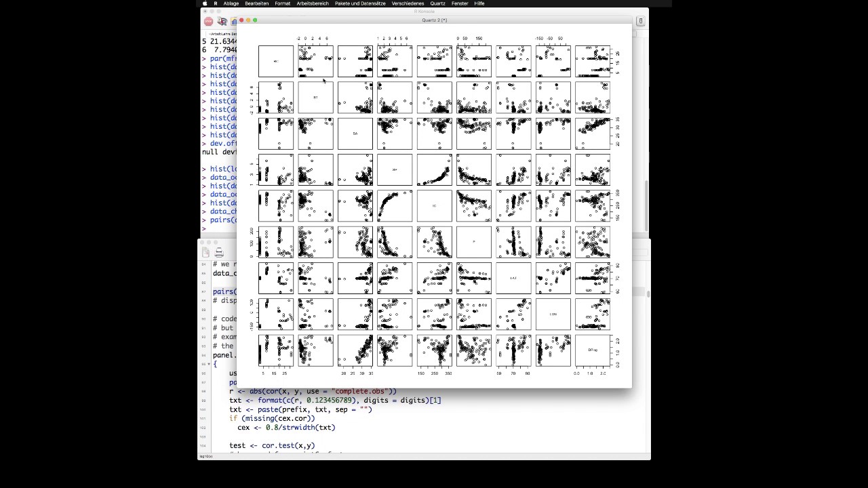Click the 'txt <- paste(prefix, txt, sep' line

coord(300,409)
